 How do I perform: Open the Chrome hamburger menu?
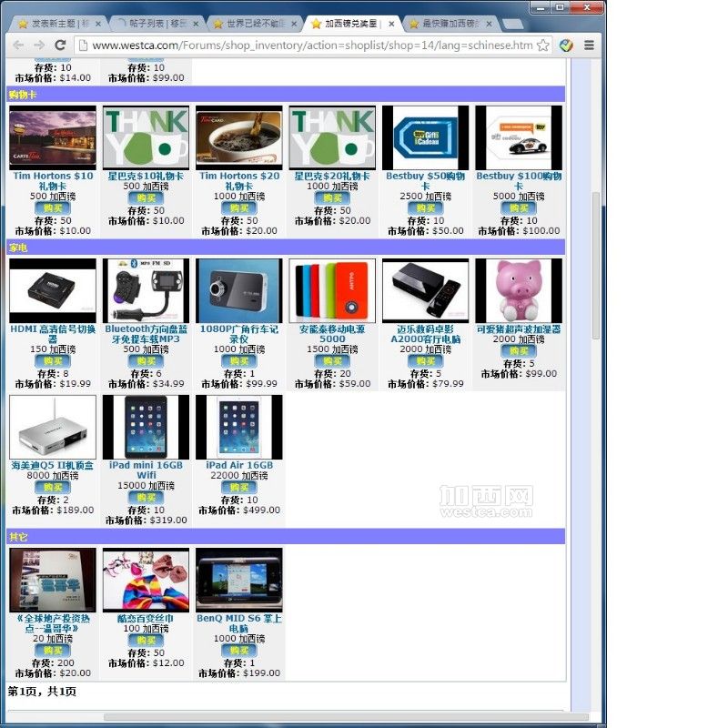coord(589,45)
